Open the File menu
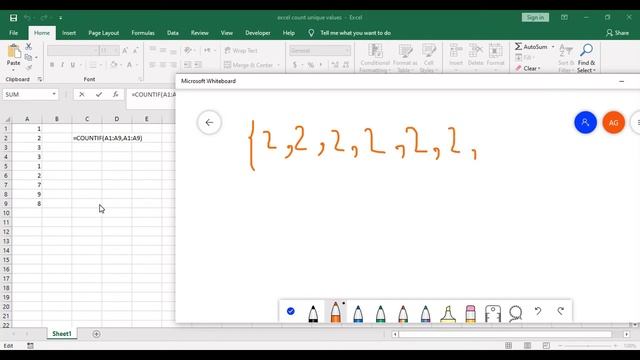The image size is (640, 360). (13, 33)
